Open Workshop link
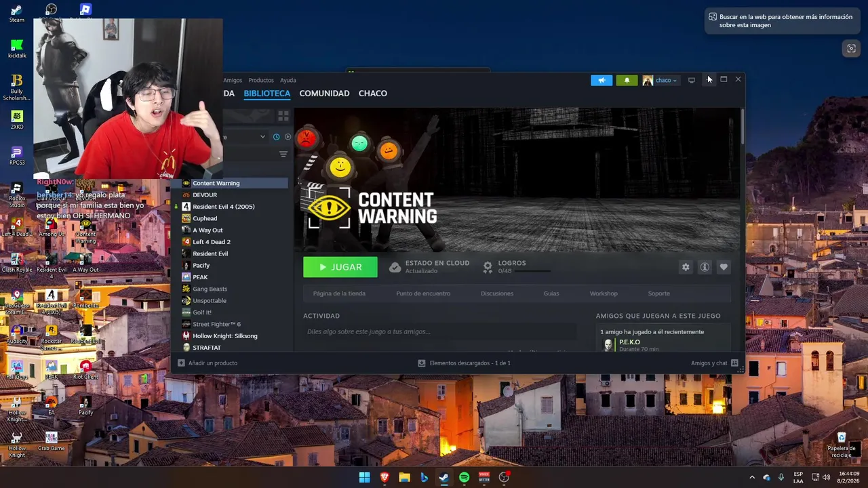 click(x=604, y=293)
